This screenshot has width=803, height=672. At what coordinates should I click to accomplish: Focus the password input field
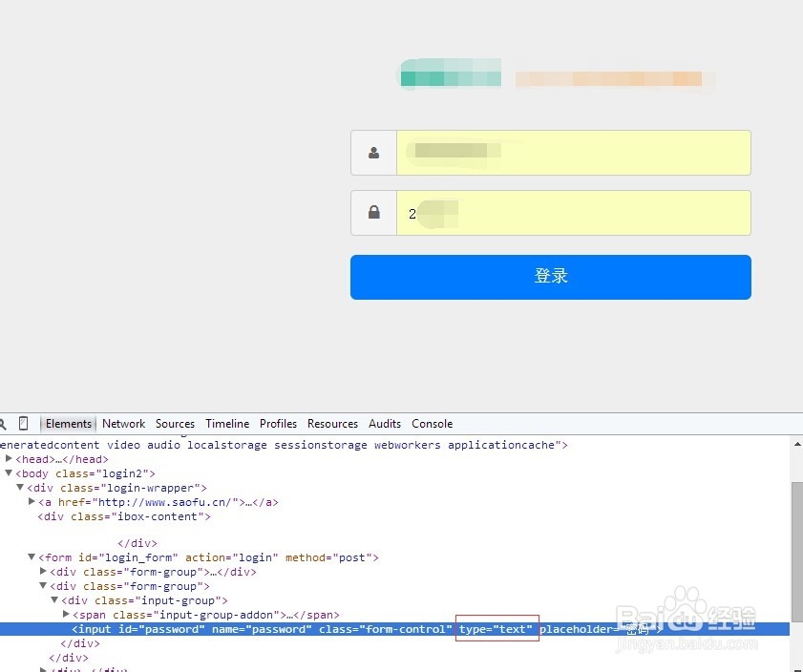click(574, 213)
